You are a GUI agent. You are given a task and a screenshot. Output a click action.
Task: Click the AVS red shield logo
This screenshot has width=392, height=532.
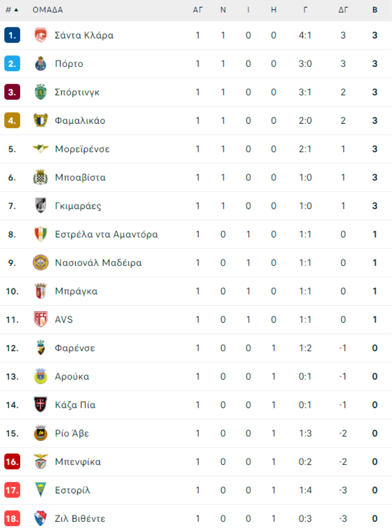click(41, 320)
